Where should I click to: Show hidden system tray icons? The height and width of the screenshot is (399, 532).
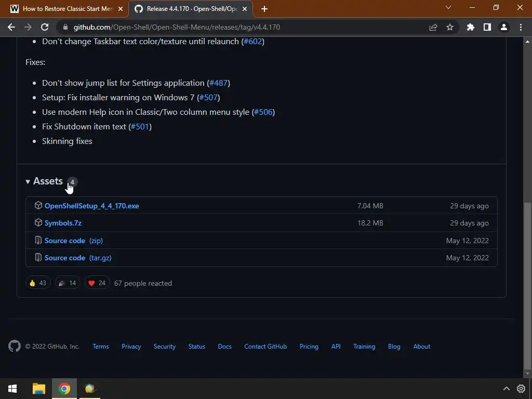[x=506, y=389]
